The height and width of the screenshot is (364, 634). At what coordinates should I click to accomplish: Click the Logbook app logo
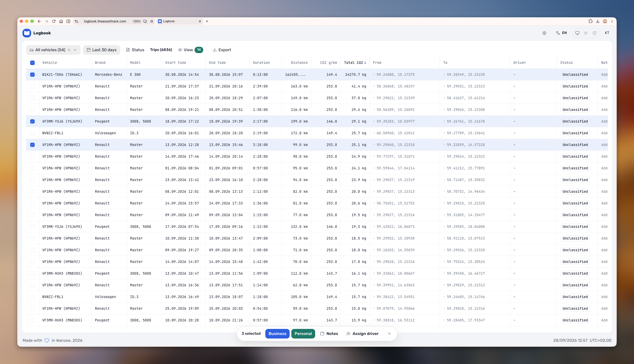[27, 33]
